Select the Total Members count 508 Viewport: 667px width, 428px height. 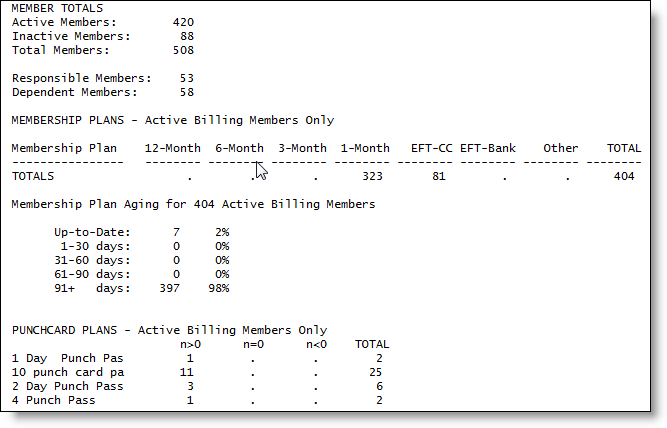pos(183,49)
